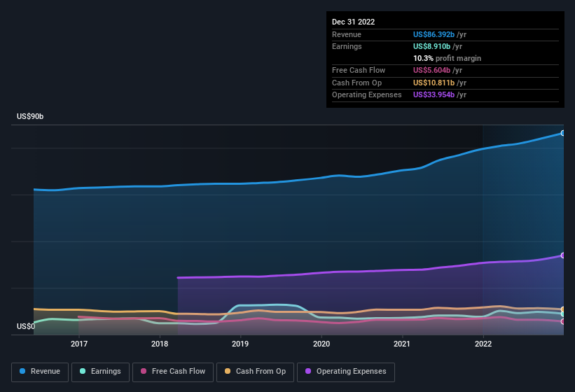Click the Dec 31 2022 tooltip date
The width and height of the screenshot is (575, 392).
click(353, 22)
